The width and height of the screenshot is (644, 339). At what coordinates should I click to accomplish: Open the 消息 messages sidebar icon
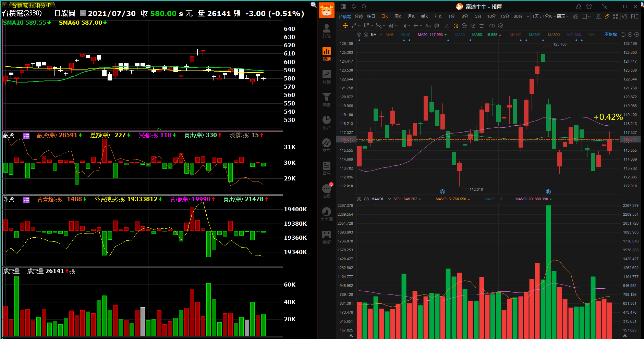pos(327,191)
